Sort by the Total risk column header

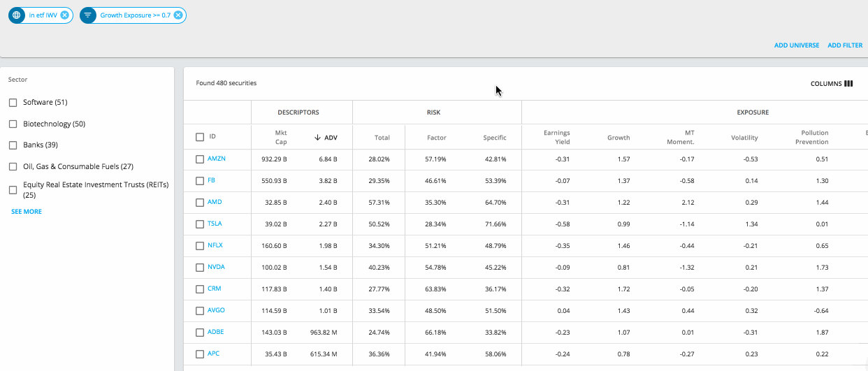(382, 138)
